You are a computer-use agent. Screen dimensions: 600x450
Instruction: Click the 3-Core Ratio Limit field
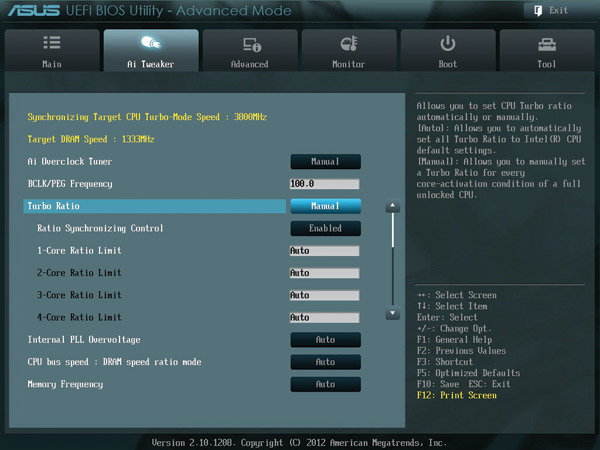point(324,295)
